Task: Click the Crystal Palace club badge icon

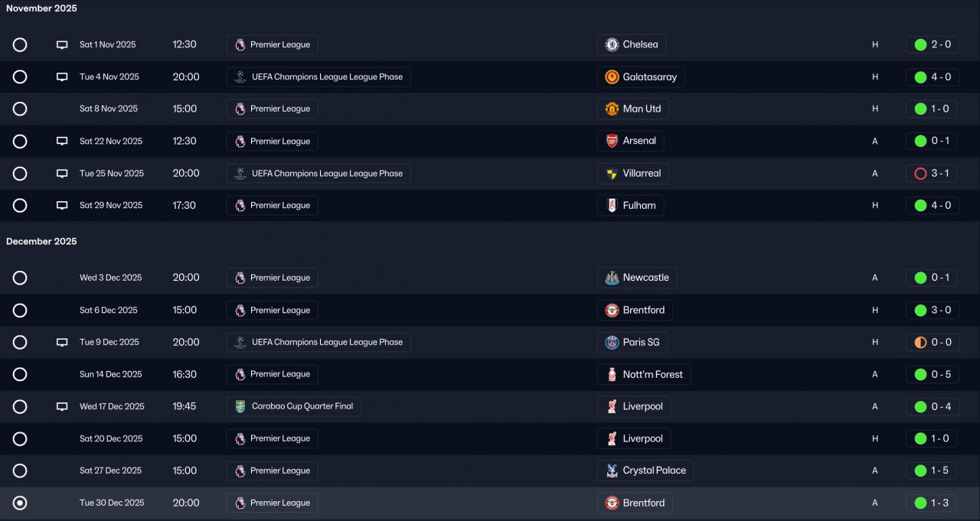Action: tap(612, 471)
